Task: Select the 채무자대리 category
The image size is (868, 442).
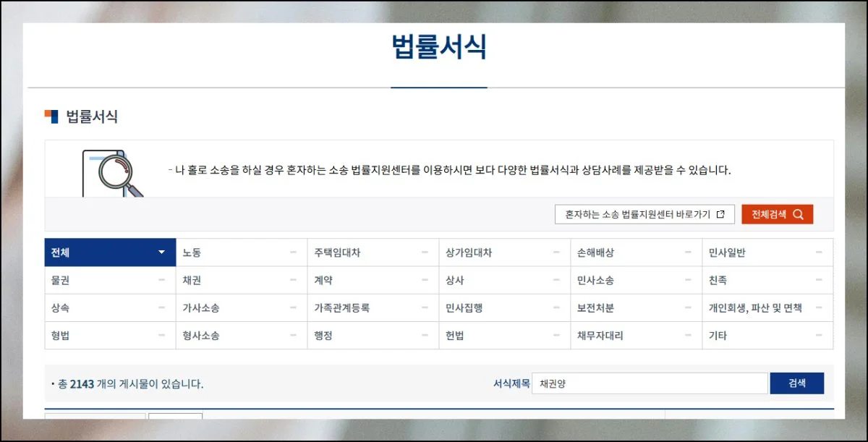Action: point(600,336)
